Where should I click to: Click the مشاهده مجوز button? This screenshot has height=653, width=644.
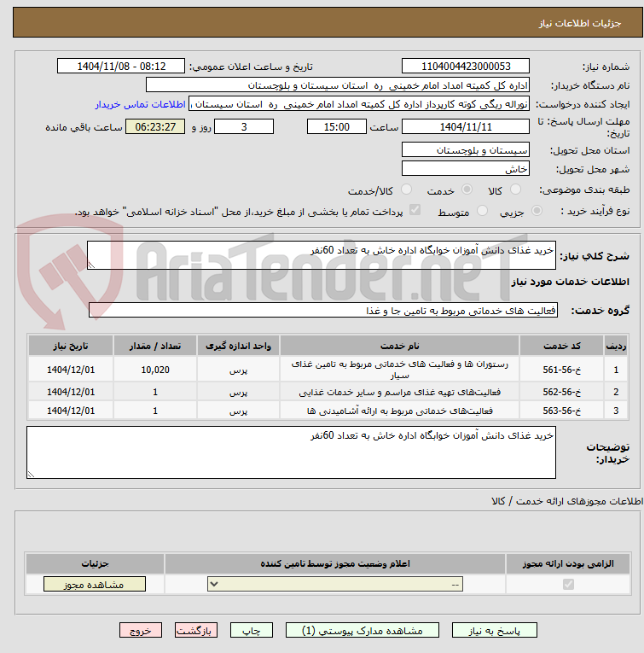95,584
